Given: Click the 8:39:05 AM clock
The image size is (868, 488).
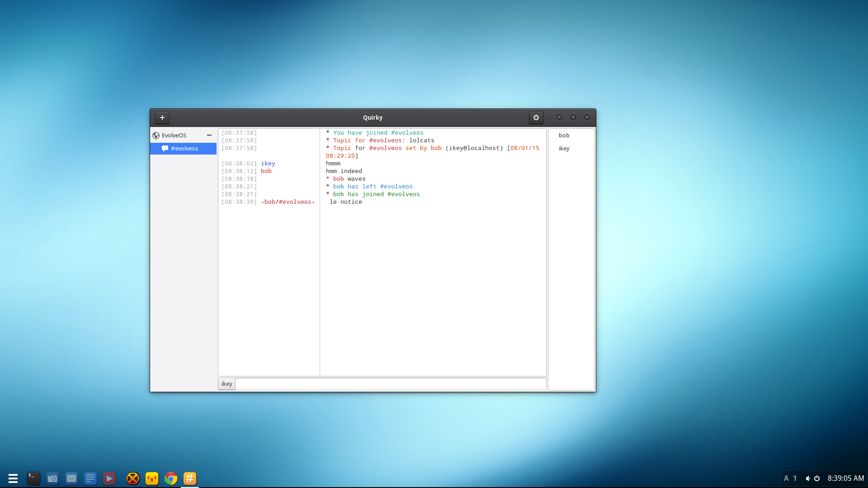Looking at the screenshot, I should pyautogui.click(x=846, y=479).
